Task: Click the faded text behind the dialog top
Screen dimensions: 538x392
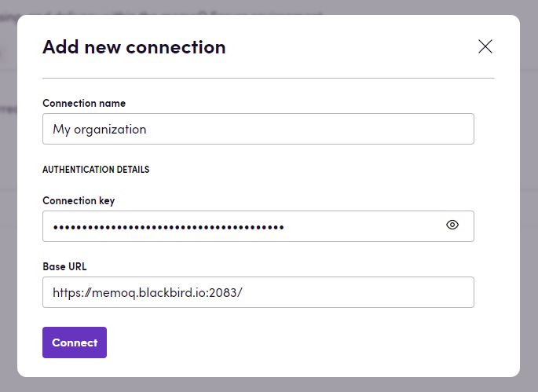Action: (x=196, y=11)
